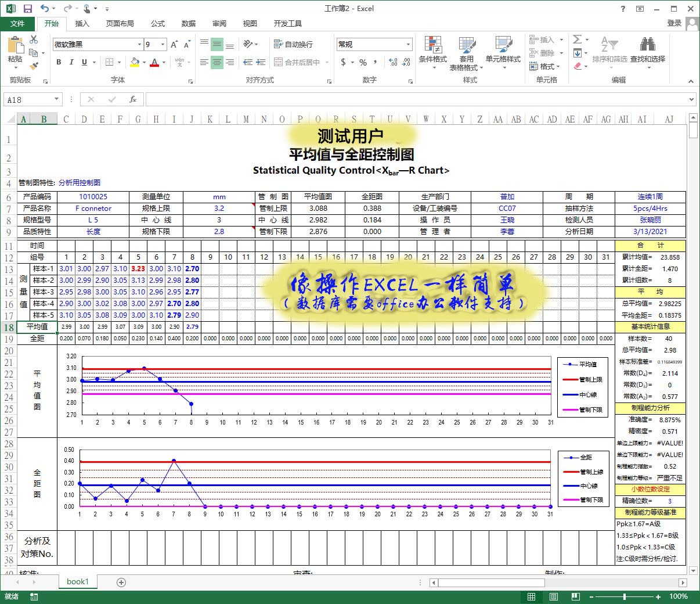This screenshot has height=604, width=700.
Task: Click the Format Painter brush icon
Action: (x=34, y=66)
